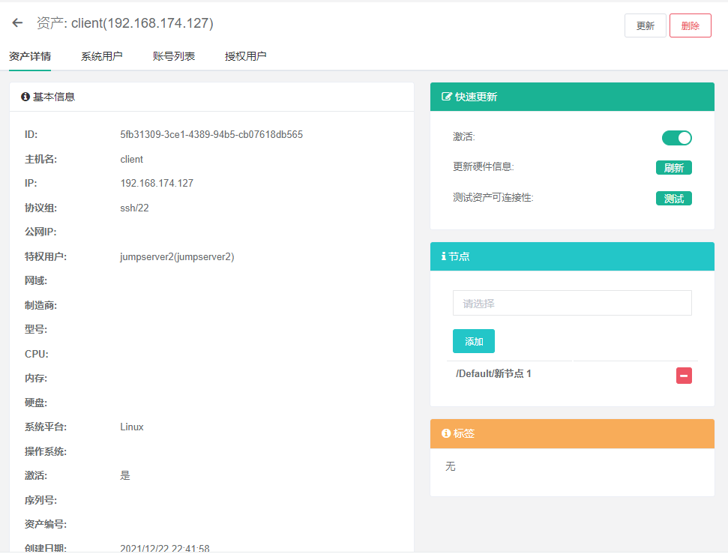Click the 添加 button in 节点 panel
Image resolution: width=728 pixels, height=560 pixels.
click(x=473, y=340)
